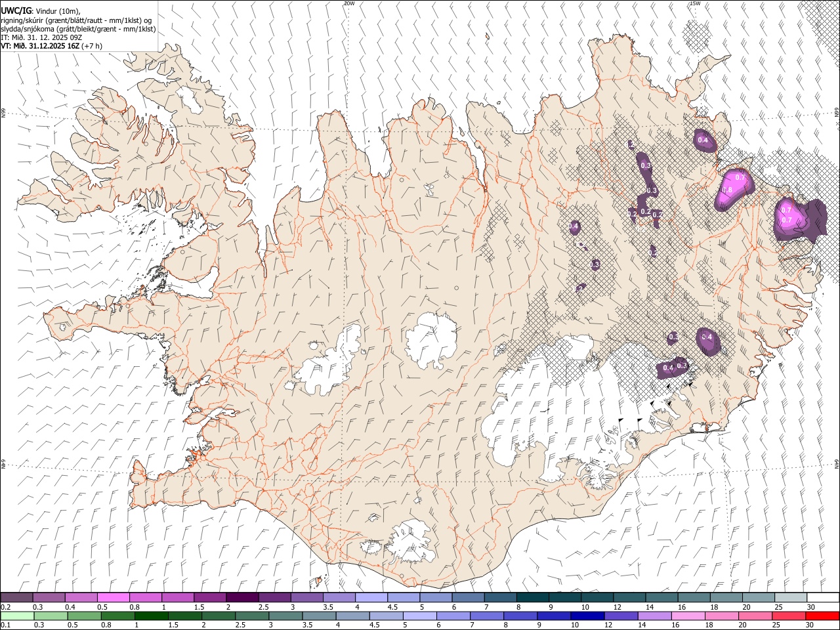Screen dimensions: 840x630
Task: Click the medium green 0.5 rain swatch
Action: click(x=85, y=616)
